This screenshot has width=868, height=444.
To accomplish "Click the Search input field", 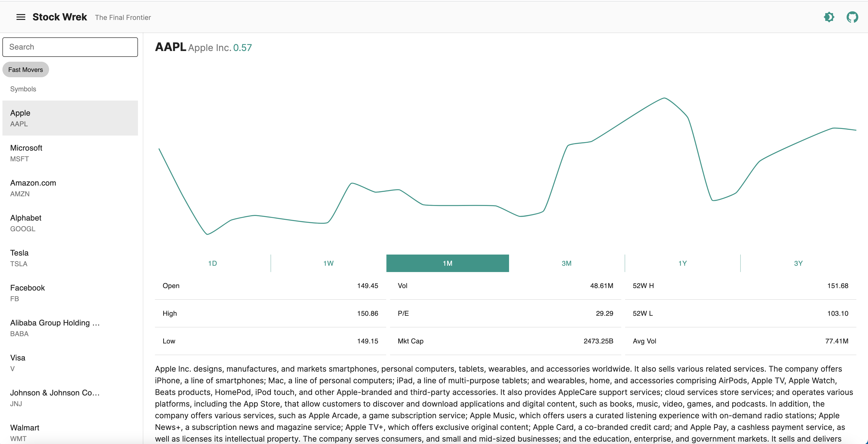I will [70, 47].
